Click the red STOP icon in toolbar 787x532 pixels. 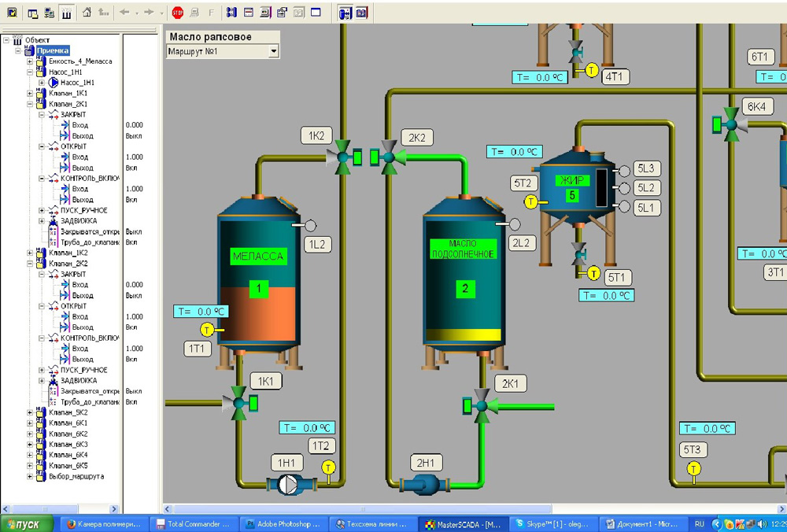(x=177, y=13)
